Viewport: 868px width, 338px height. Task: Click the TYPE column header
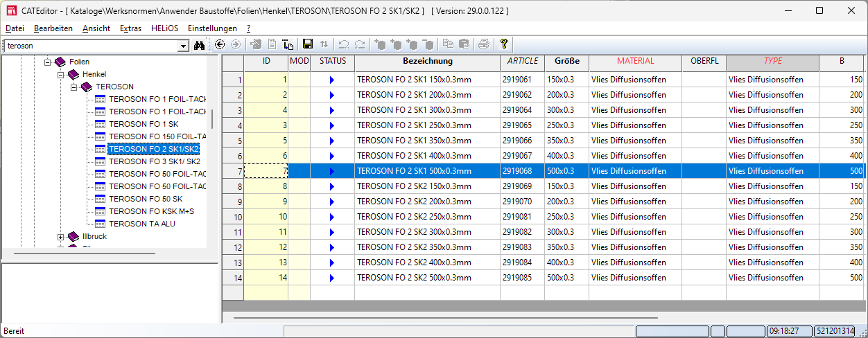click(772, 62)
